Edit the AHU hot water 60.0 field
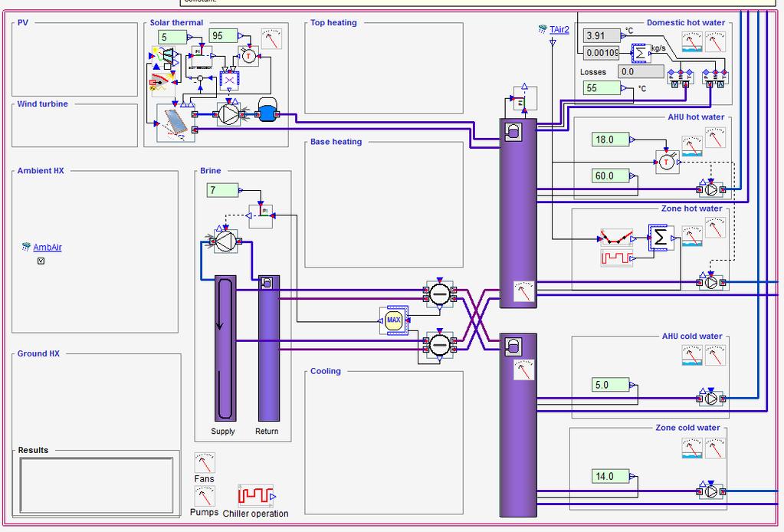 [x=610, y=176]
